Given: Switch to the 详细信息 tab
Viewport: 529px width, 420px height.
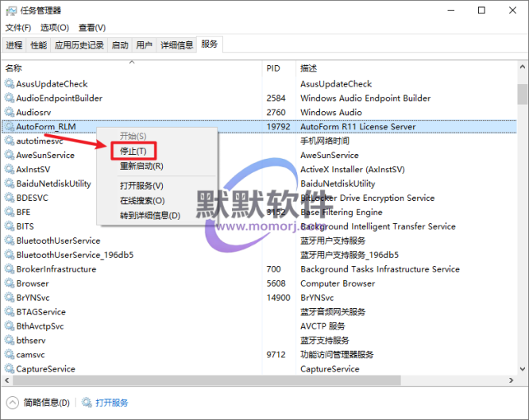Looking at the screenshot, I should tap(176, 45).
